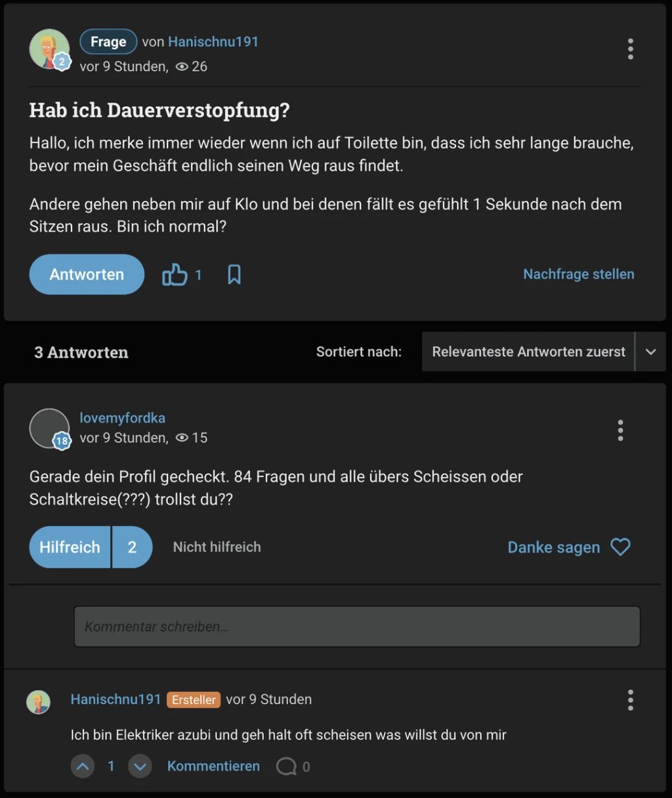Mark the answer as Hilfreich
The image size is (672, 798).
pyautogui.click(x=70, y=547)
